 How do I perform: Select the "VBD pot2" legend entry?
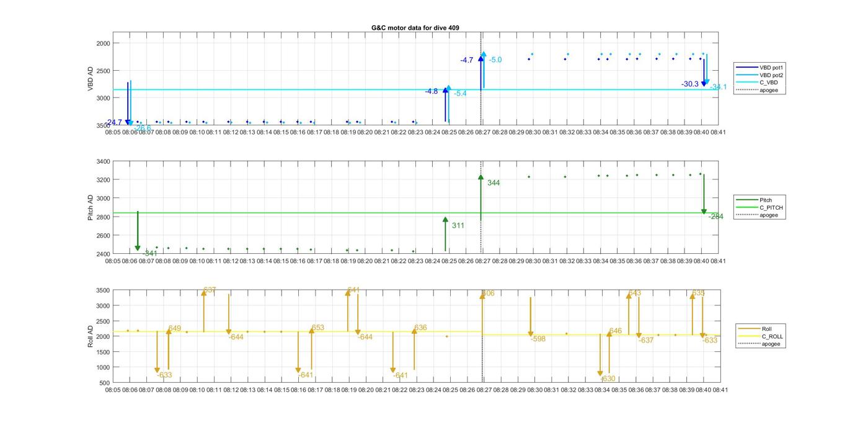pos(773,75)
